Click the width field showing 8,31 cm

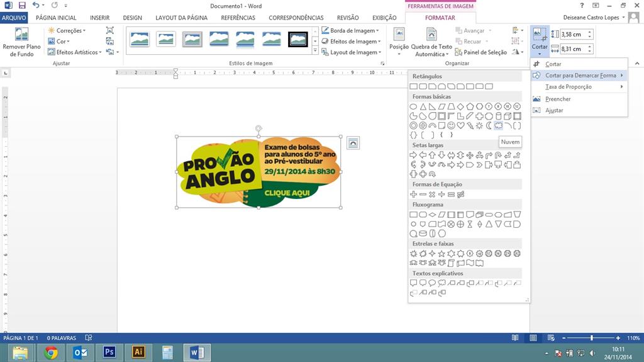click(x=574, y=49)
